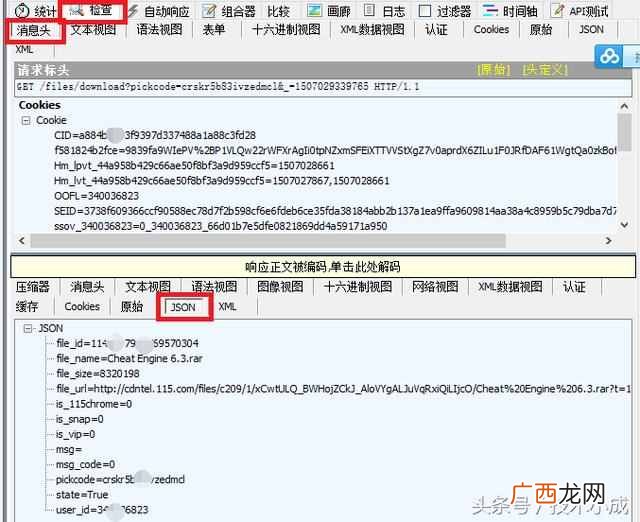Click the gallery picture icon

314,11
